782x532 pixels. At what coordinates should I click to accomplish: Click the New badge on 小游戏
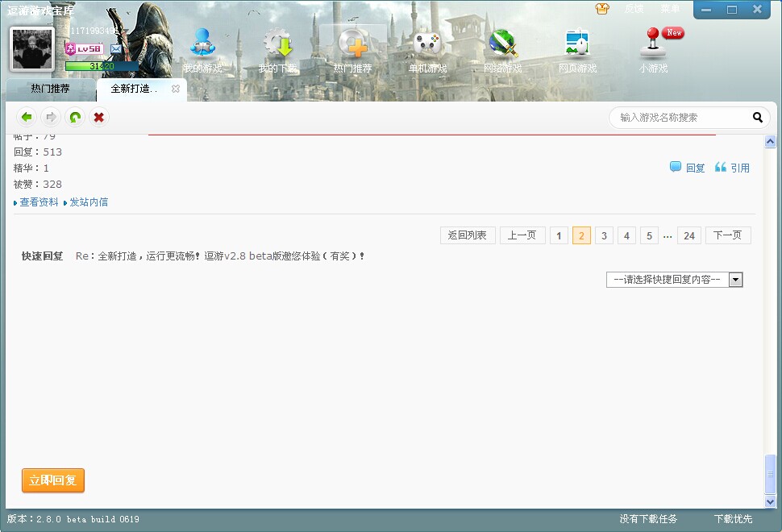(x=674, y=33)
